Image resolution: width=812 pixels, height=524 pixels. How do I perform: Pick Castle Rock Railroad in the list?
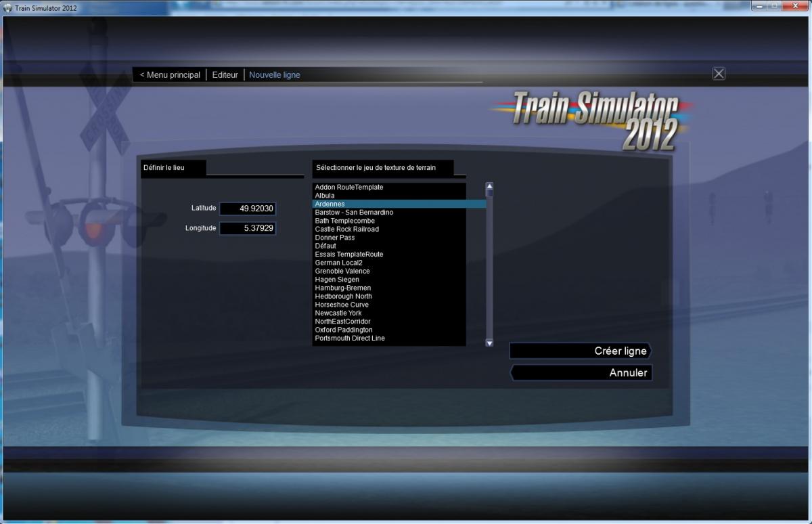(x=389, y=230)
